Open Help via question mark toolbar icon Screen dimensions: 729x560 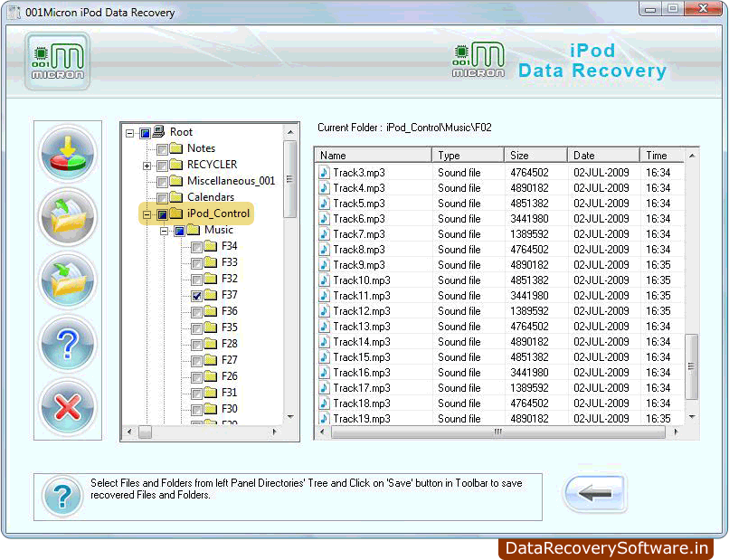68,344
